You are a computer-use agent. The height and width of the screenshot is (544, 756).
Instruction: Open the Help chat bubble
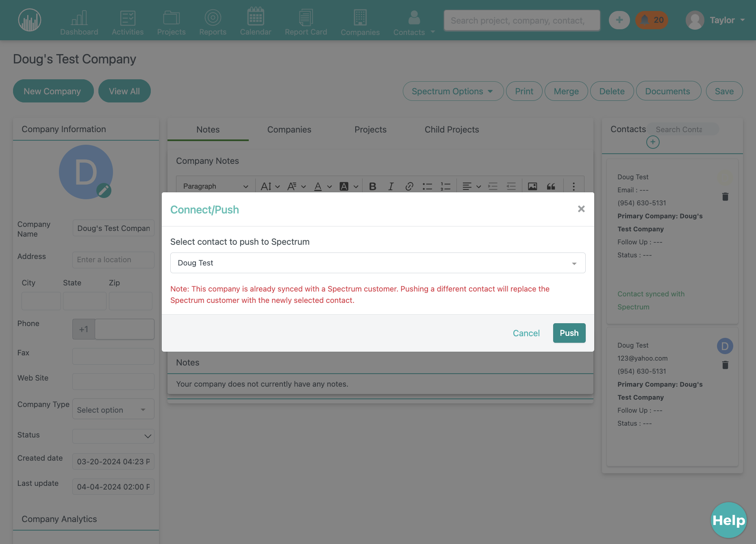[x=729, y=520]
